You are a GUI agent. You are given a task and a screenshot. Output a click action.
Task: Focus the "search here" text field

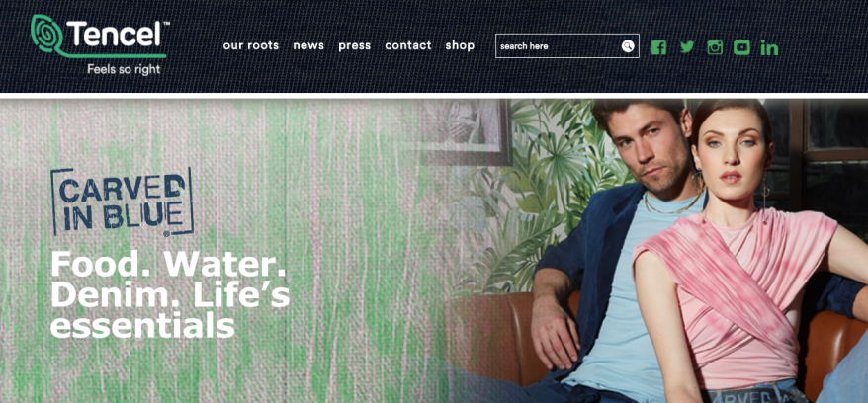pyautogui.click(x=566, y=45)
